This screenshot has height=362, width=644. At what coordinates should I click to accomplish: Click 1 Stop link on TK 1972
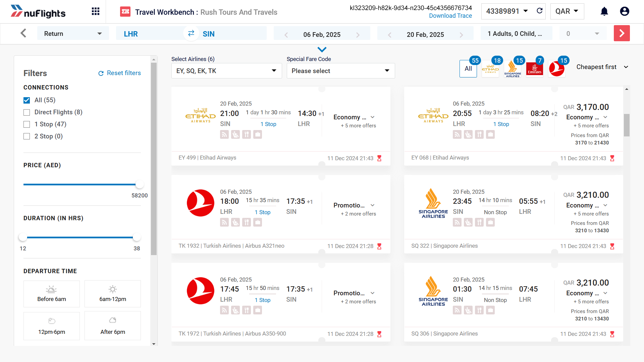click(263, 300)
